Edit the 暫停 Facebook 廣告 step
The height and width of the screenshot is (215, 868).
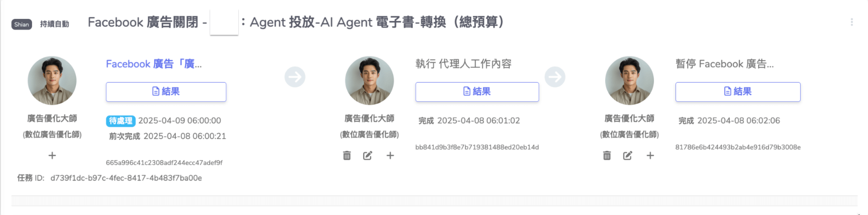(x=627, y=155)
